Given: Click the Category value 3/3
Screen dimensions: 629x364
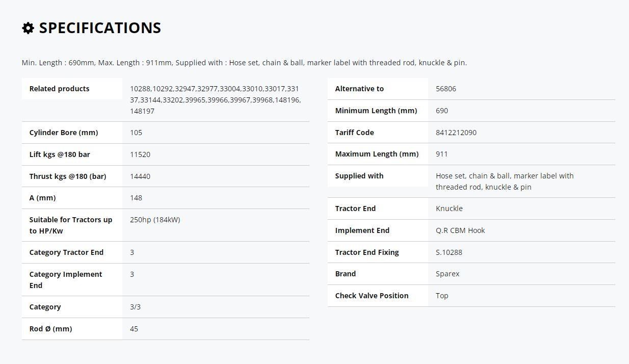Looking at the screenshot, I should tap(135, 307).
